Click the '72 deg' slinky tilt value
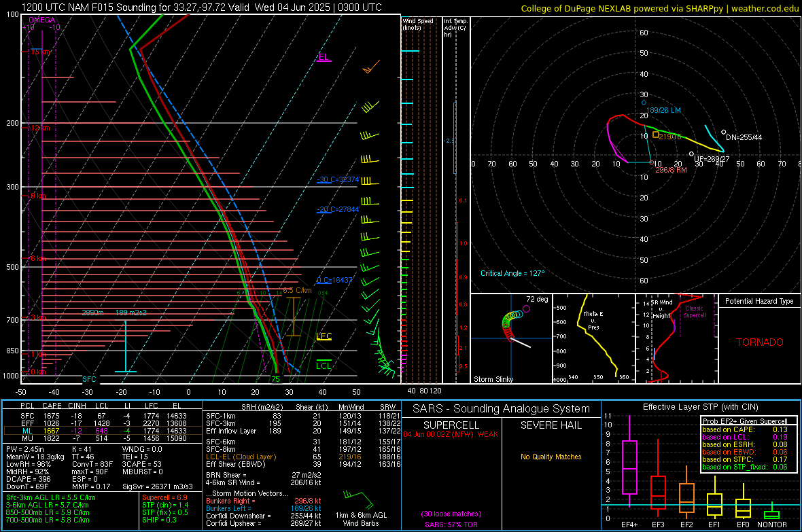The width and height of the screenshot is (802, 532). pyautogui.click(x=537, y=299)
